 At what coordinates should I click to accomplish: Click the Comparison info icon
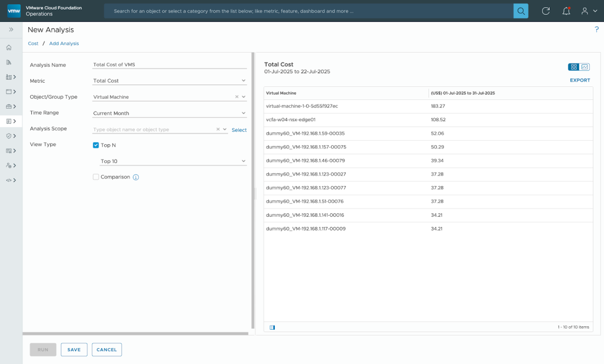coord(136,177)
